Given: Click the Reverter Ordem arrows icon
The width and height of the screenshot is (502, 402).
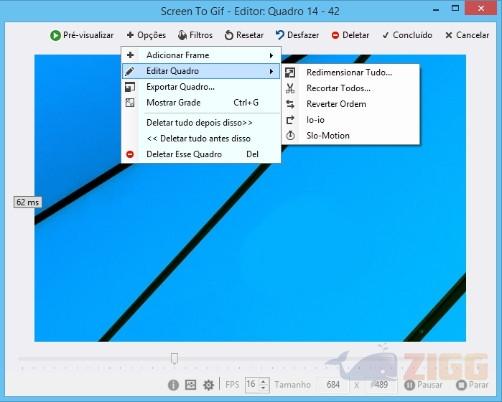Looking at the screenshot, I should (290, 104).
